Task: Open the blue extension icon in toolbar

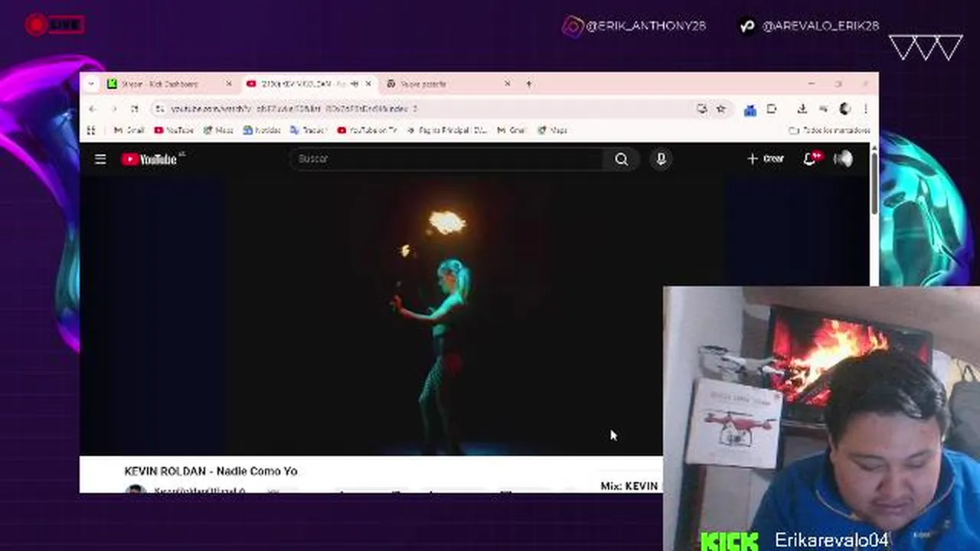Action: point(750,109)
